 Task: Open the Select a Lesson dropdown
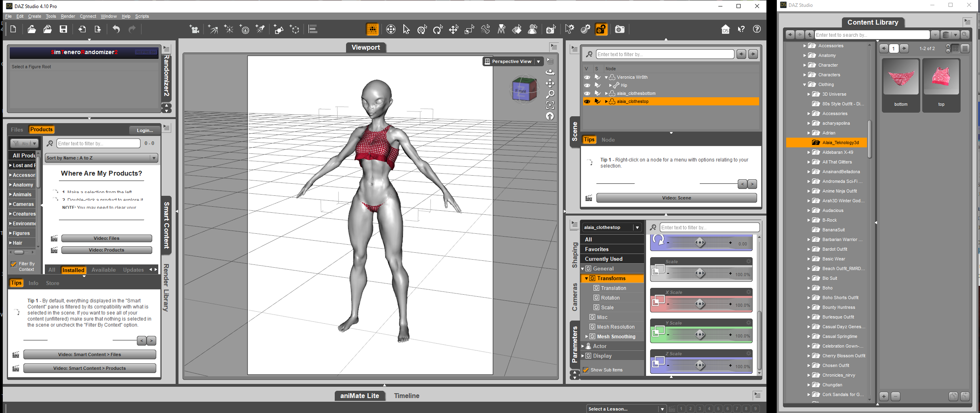(x=626, y=409)
